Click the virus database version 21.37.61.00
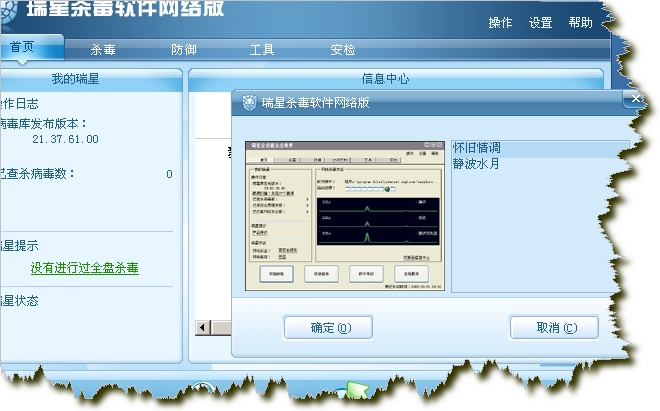660x411 pixels. (x=65, y=139)
